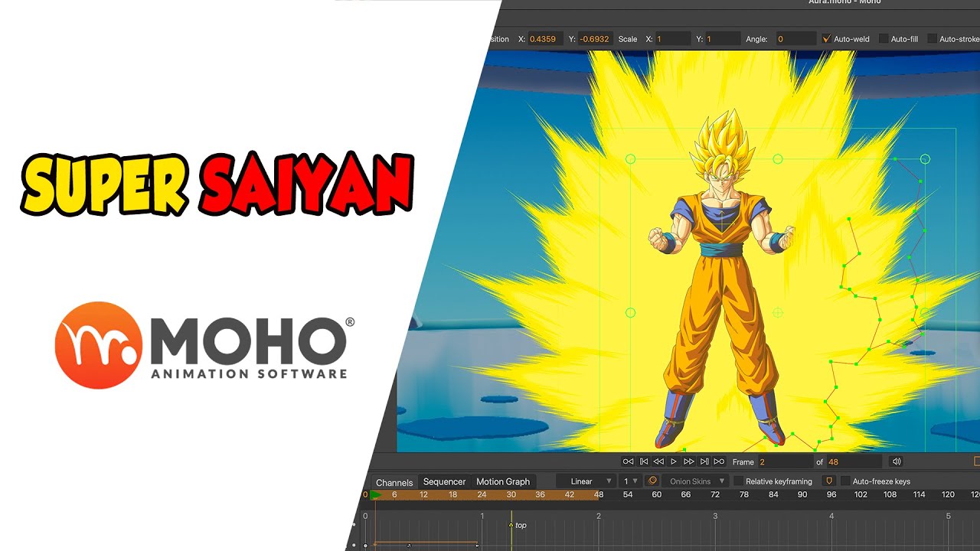
Task: Click frame 60 on the timeline ruler
Action: point(656,495)
